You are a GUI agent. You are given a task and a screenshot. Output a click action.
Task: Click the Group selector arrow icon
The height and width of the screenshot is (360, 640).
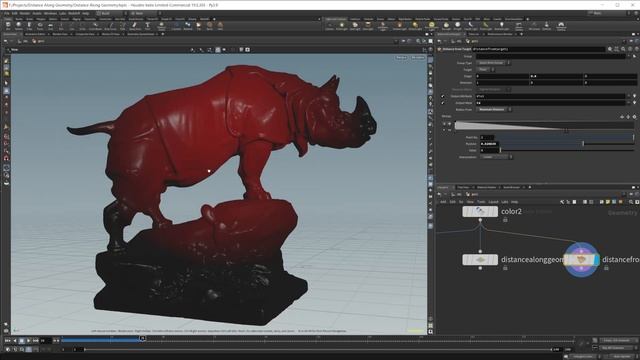634,56
